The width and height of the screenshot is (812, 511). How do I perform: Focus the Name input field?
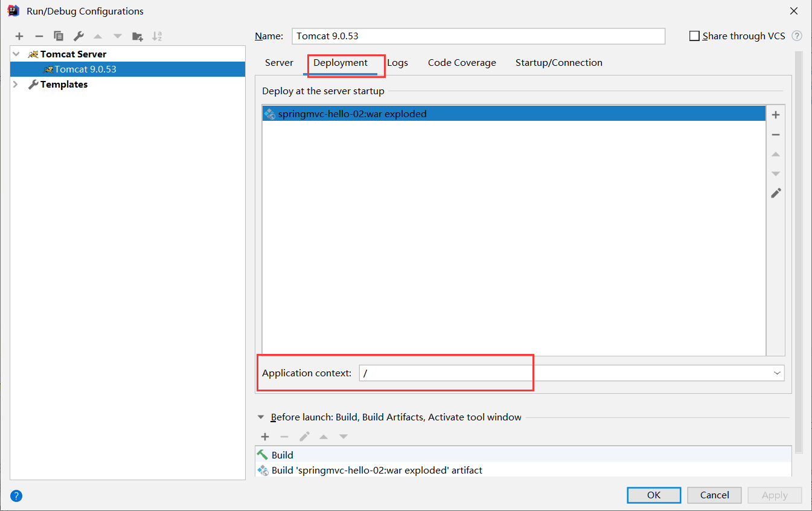click(x=478, y=36)
